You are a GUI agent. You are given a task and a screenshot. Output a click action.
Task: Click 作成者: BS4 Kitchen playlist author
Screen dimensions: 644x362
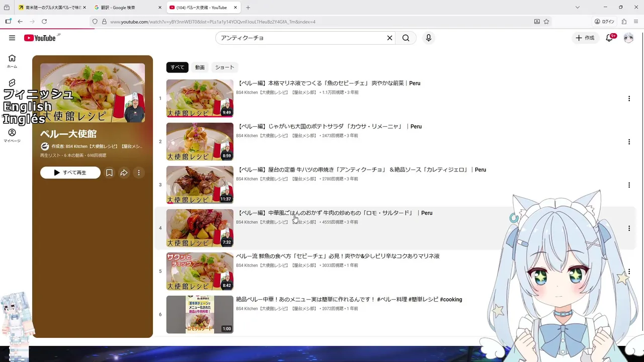tap(97, 146)
